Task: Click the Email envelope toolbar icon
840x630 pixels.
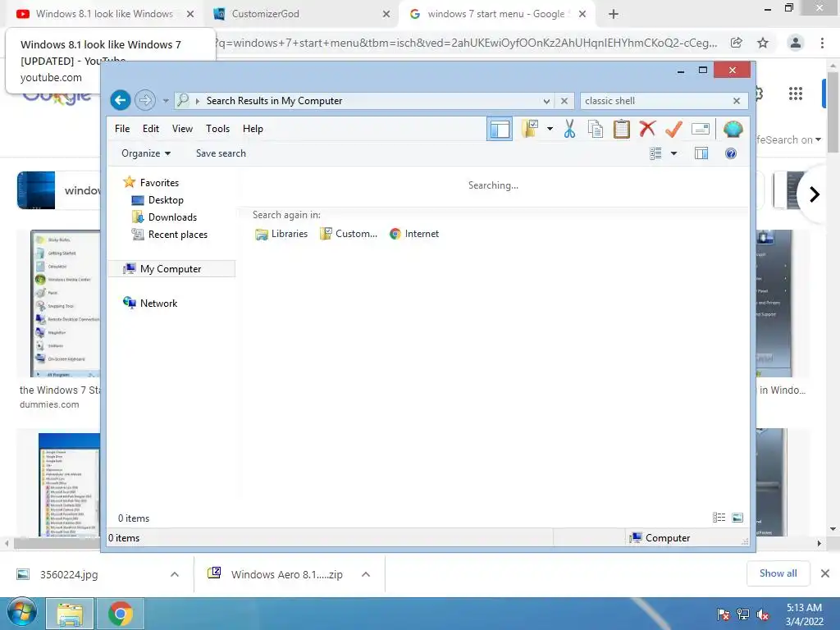Action: (x=701, y=129)
